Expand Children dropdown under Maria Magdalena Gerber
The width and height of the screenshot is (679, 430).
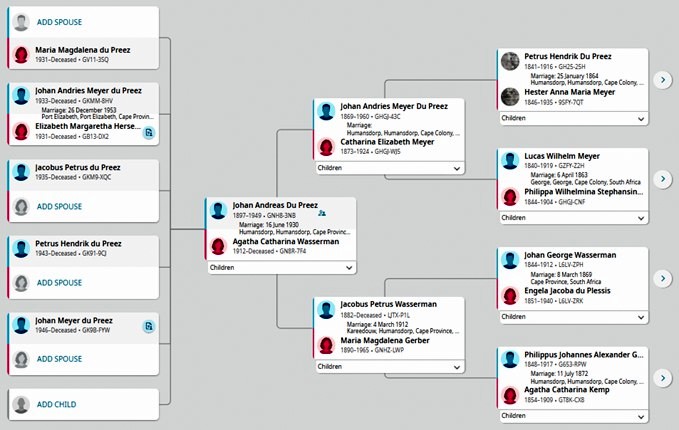tap(389, 367)
